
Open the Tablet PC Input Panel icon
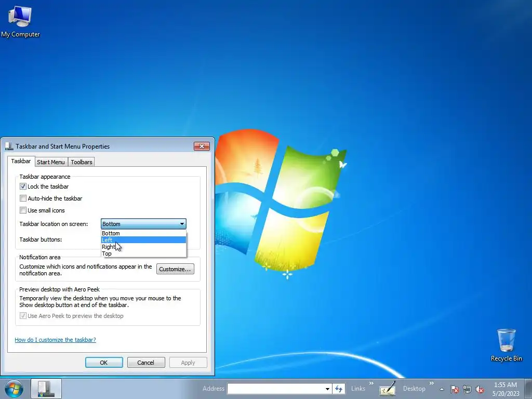388,389
